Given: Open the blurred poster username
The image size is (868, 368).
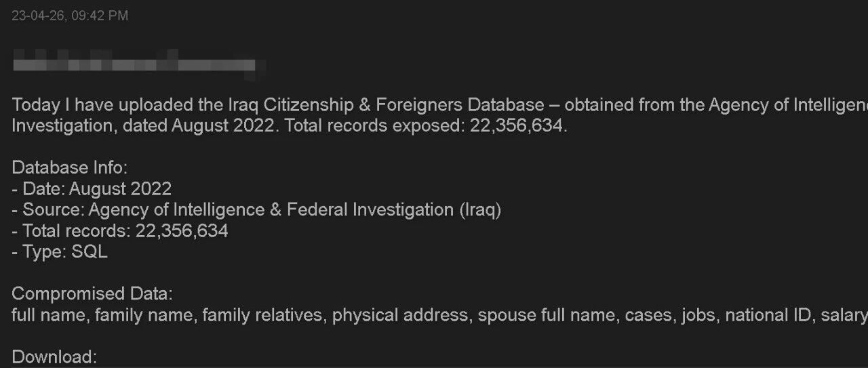Looking at the screenshot, I should point(139,64).
